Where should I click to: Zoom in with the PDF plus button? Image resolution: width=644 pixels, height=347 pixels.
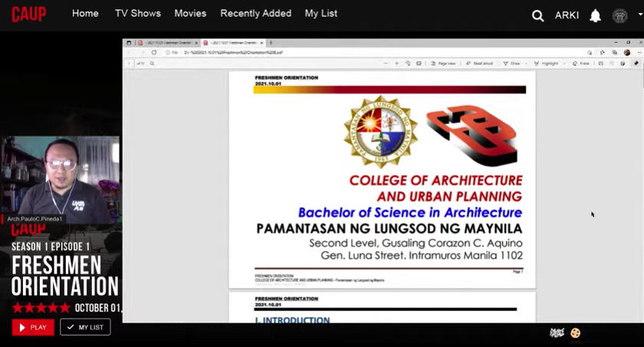pyautogui.click(x=397, y=63)
